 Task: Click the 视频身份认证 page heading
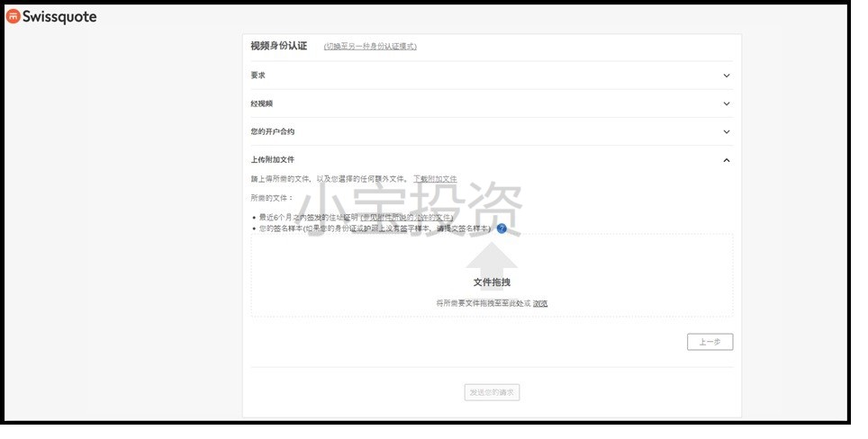(278, 46)
